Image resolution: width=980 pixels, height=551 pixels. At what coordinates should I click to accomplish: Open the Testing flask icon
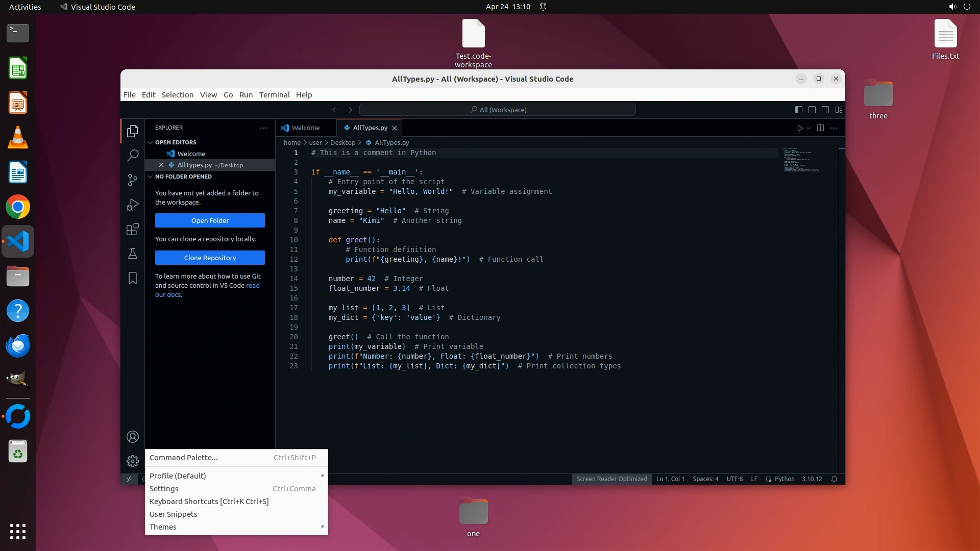133,254
